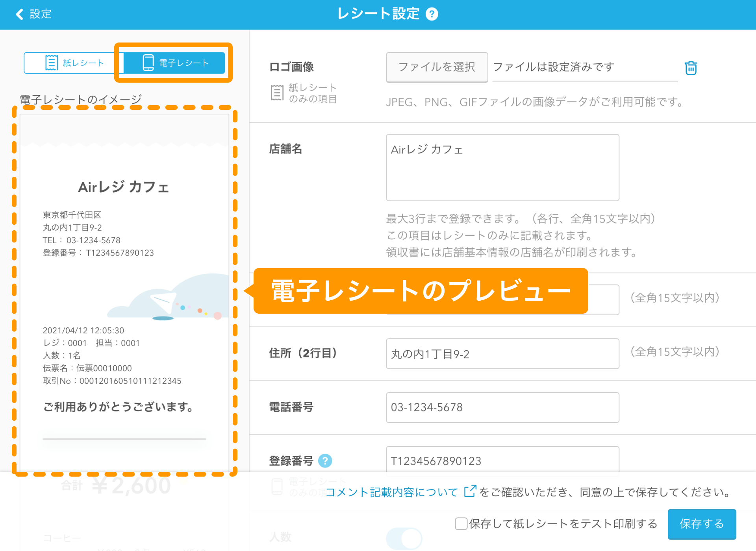
Task: Open the コメント記載内容について link
Action: [x=400, y=492]
